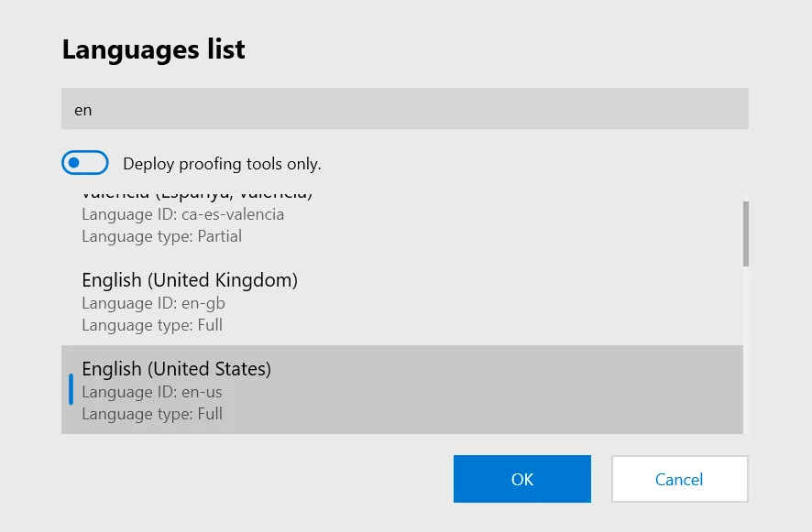Click 'Language type: Full' under English (United States)
The image size is (812, 532).
[x=152, y=414]
